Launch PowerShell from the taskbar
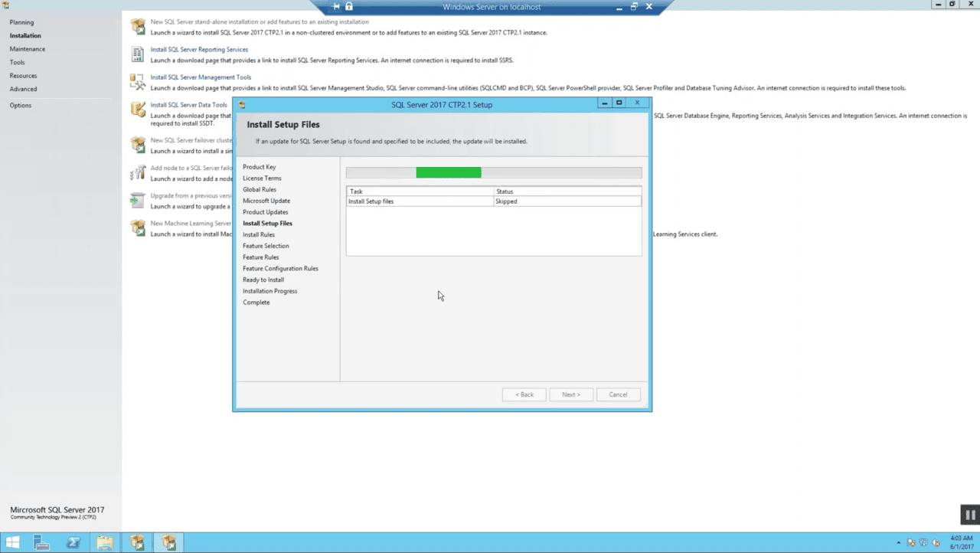980x553 pixels. click(73, 543)
